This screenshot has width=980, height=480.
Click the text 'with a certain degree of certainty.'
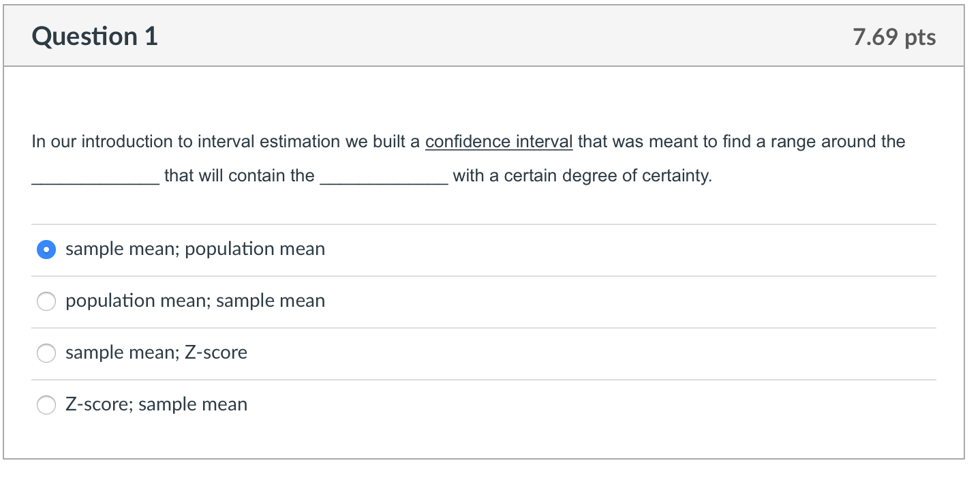pos(582,176)
